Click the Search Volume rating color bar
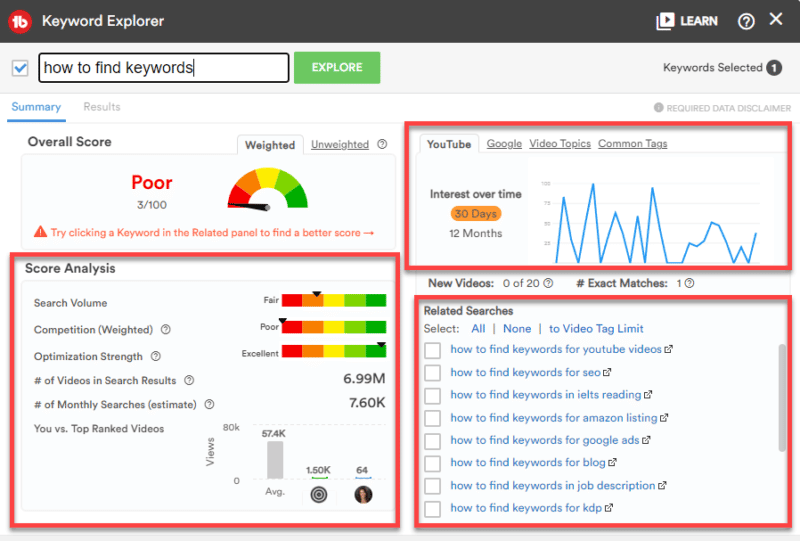This screenshot has height=541, width=800. pos(334,300)
